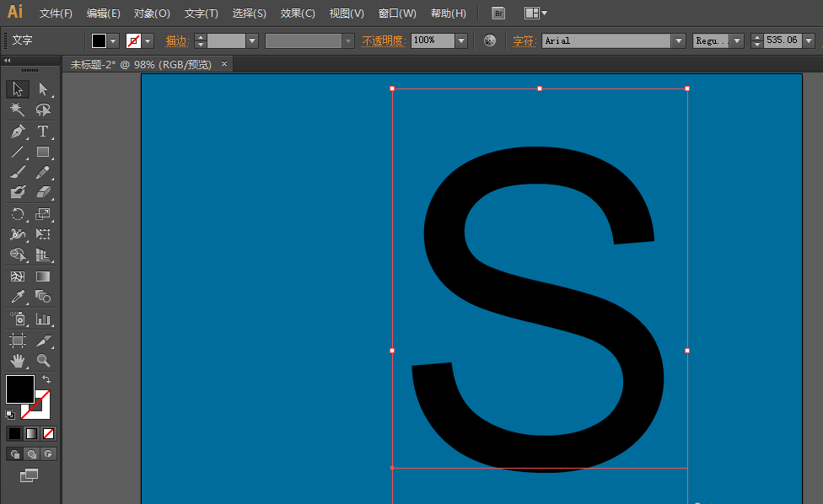Pick the Eyedropper tool
Viewport: 823px width, 504px height.
[x=18, y=297]
